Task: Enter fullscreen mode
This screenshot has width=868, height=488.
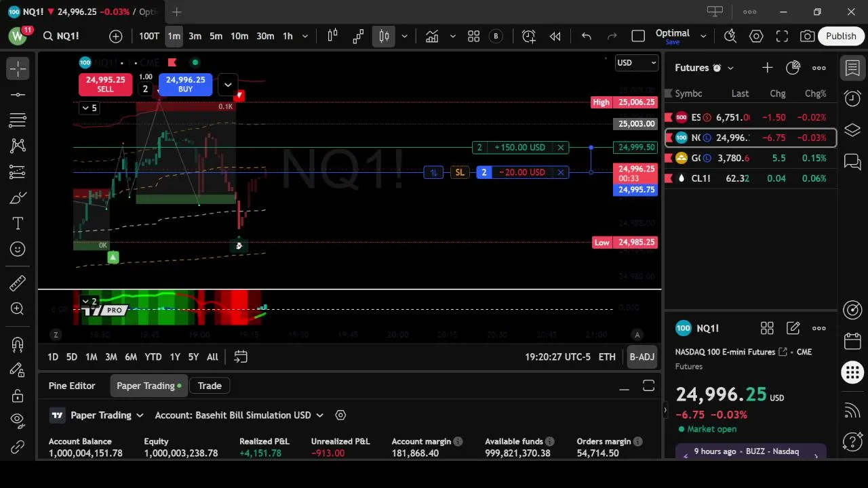Action: click(782, 36)
